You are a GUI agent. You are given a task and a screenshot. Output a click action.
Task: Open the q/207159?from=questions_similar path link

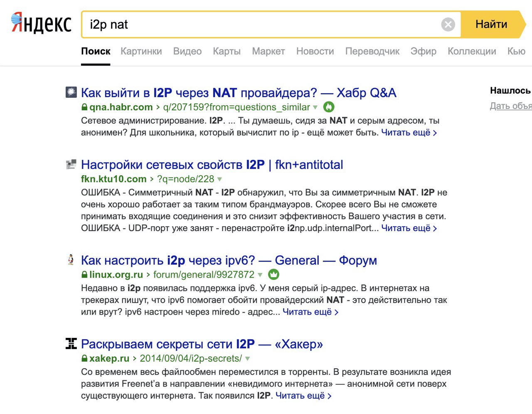pos(236,107)
